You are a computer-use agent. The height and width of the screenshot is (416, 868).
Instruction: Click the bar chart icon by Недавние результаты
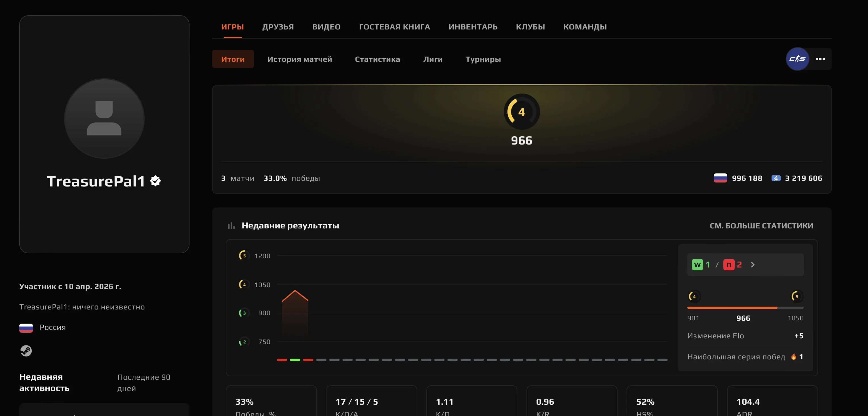[x=231, y=226]
